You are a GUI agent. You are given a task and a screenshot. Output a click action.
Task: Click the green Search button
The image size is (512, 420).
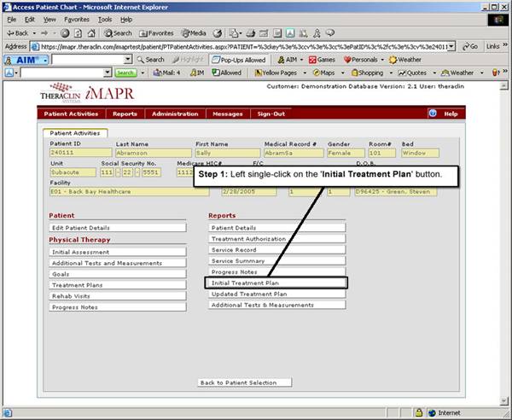coord(125,73)
